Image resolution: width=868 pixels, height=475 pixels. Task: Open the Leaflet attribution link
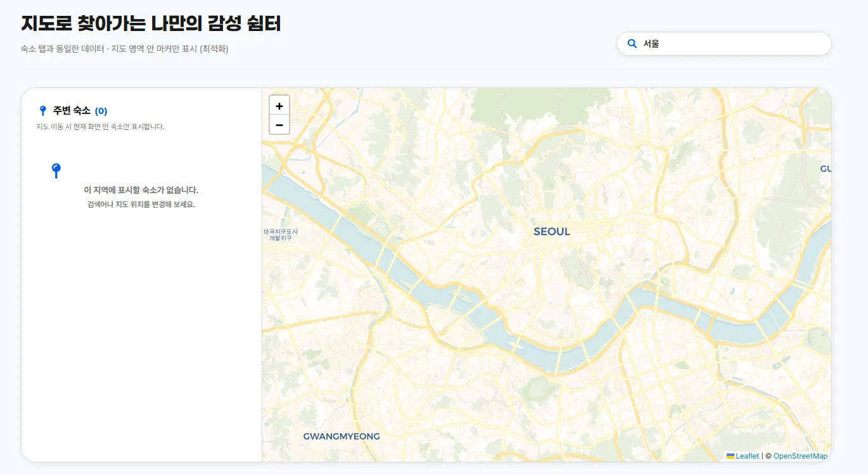coord(747,456)
